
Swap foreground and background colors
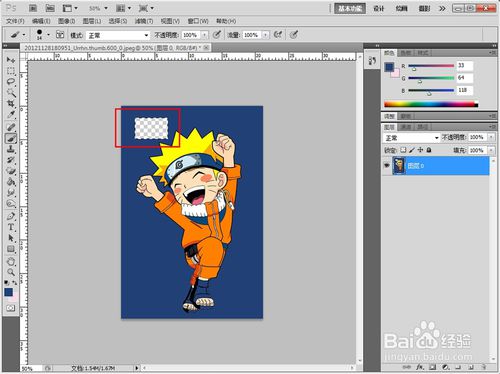pos(15,283)
